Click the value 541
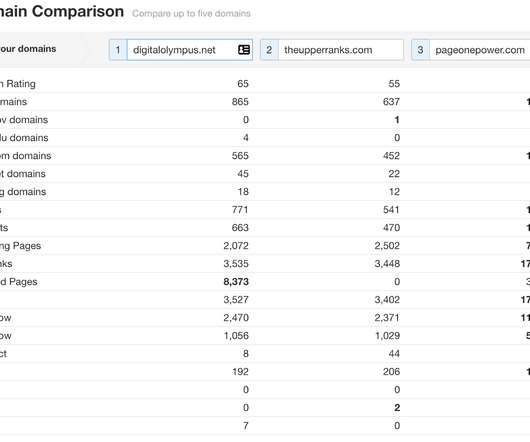Image resolution: width=530 pixels, height=442 pixels. click(x=391, y=210)
